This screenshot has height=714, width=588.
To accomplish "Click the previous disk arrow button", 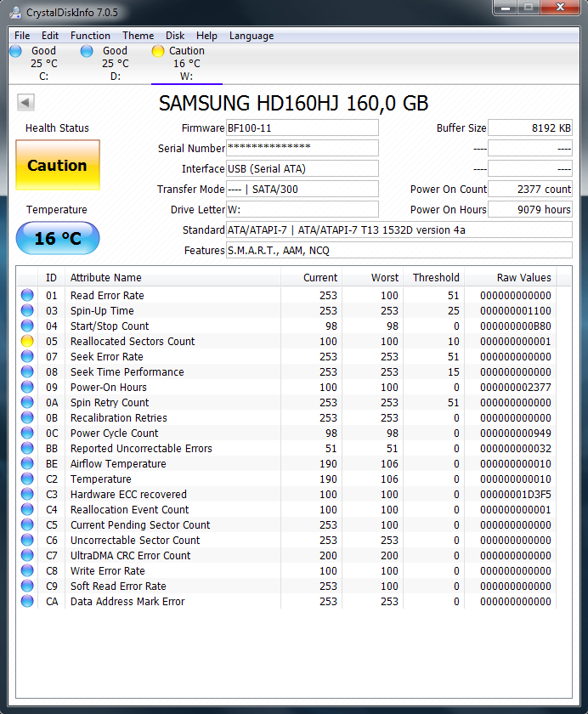I will [26, 103].
